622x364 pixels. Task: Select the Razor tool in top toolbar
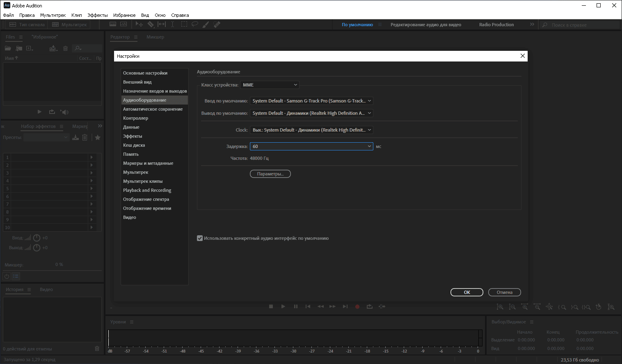pyautogui.click(x=151, y=25)
